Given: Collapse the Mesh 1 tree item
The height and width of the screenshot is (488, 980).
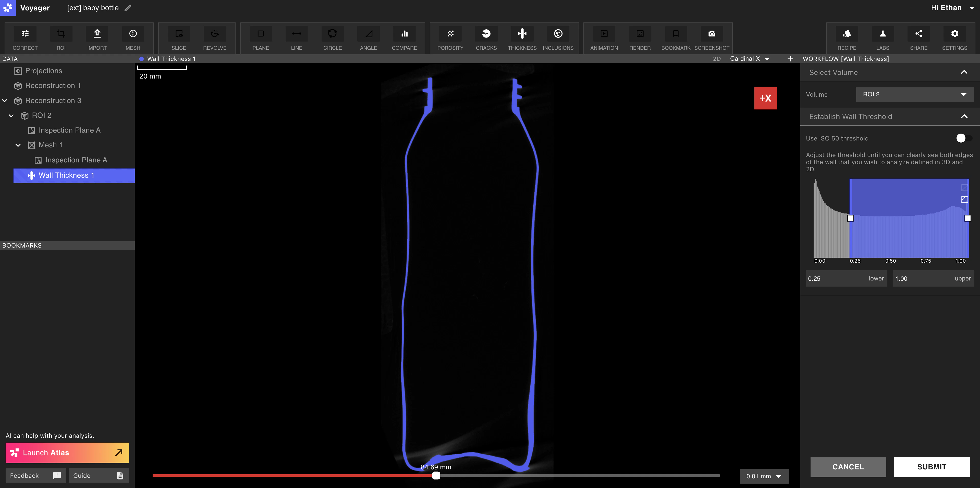Looking at the screenshot, I should pos(18,145).
